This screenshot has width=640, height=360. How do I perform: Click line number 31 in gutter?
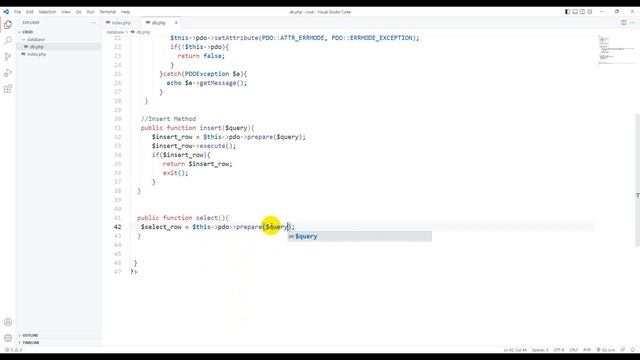[118, 128]
